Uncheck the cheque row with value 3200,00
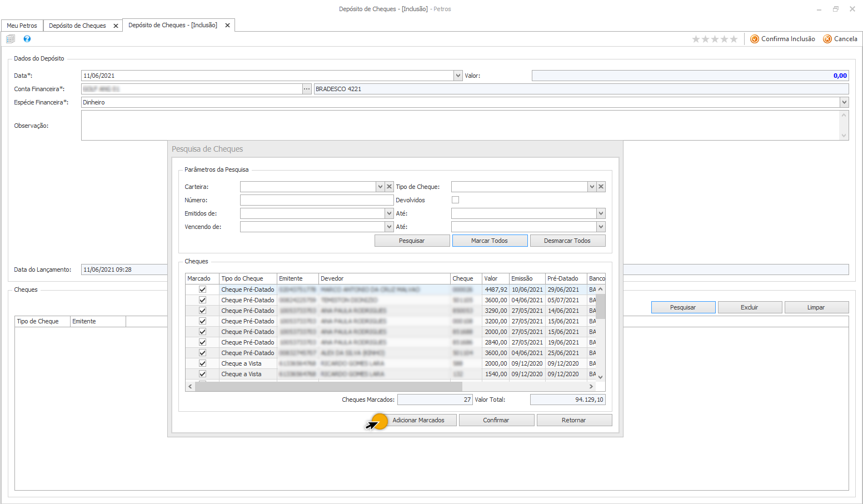The height and width of the screenshot is (504, 863). coord(203,321)
